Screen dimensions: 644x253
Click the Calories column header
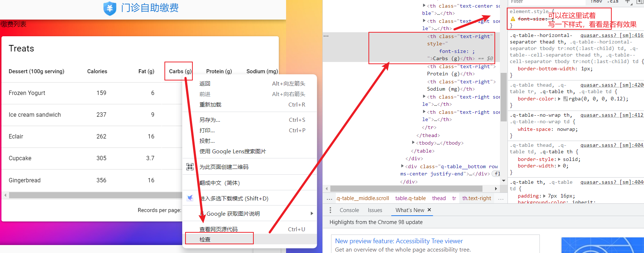pos(97,71)
